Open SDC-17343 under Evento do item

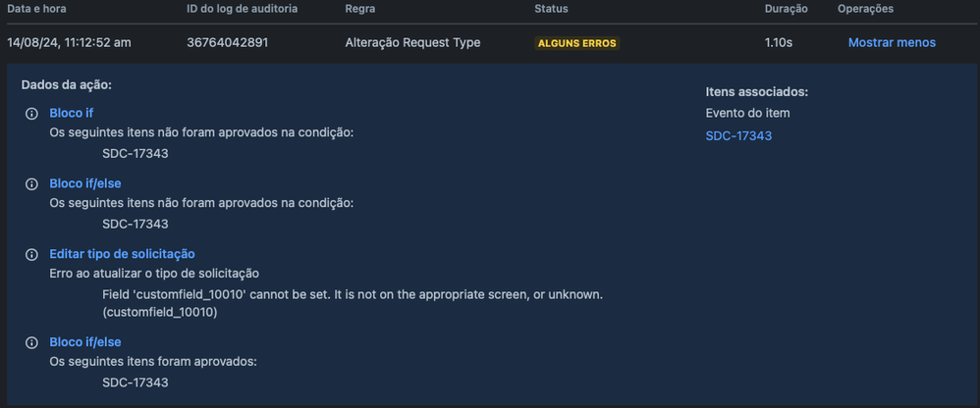tap(738, 135)
